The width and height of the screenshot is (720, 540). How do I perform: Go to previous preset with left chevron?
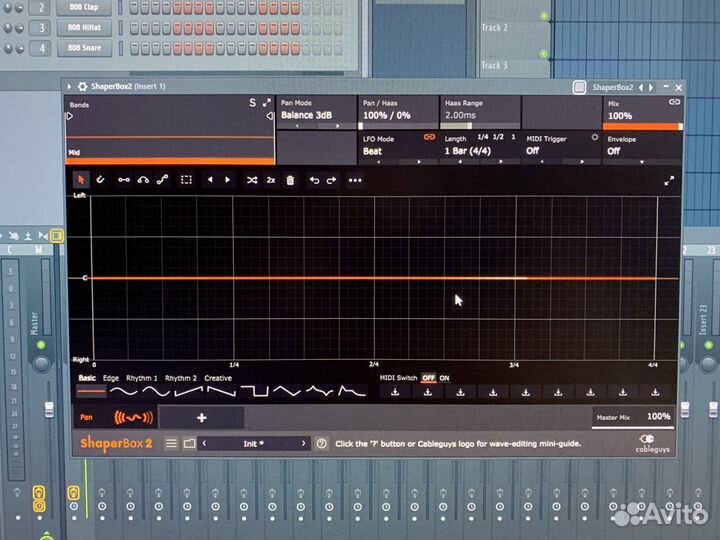pyautogui.click(x=204, y=444)
